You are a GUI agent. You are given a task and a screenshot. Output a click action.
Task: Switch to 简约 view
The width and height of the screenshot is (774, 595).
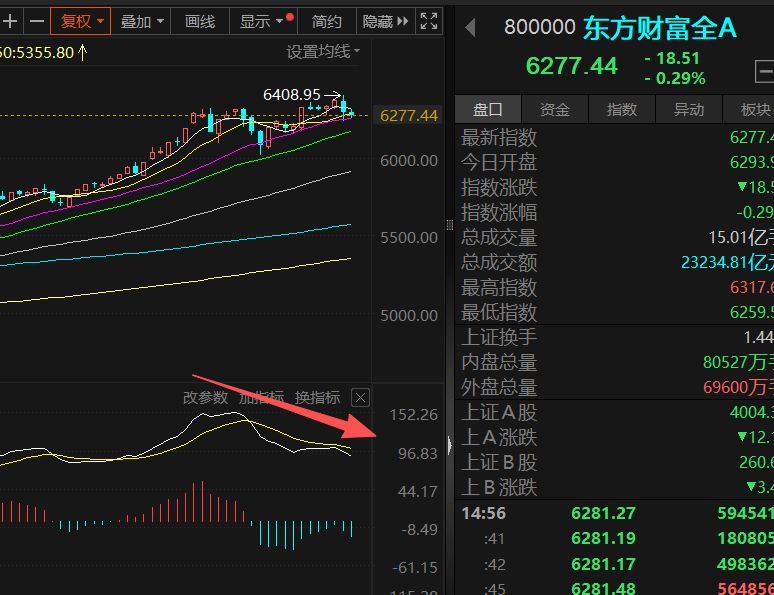(327, 21)
